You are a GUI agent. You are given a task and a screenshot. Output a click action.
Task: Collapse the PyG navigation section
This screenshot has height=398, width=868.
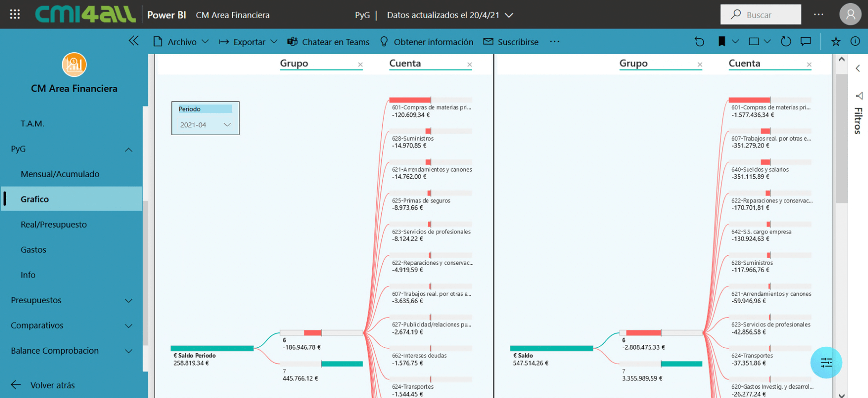click(128, 150)
